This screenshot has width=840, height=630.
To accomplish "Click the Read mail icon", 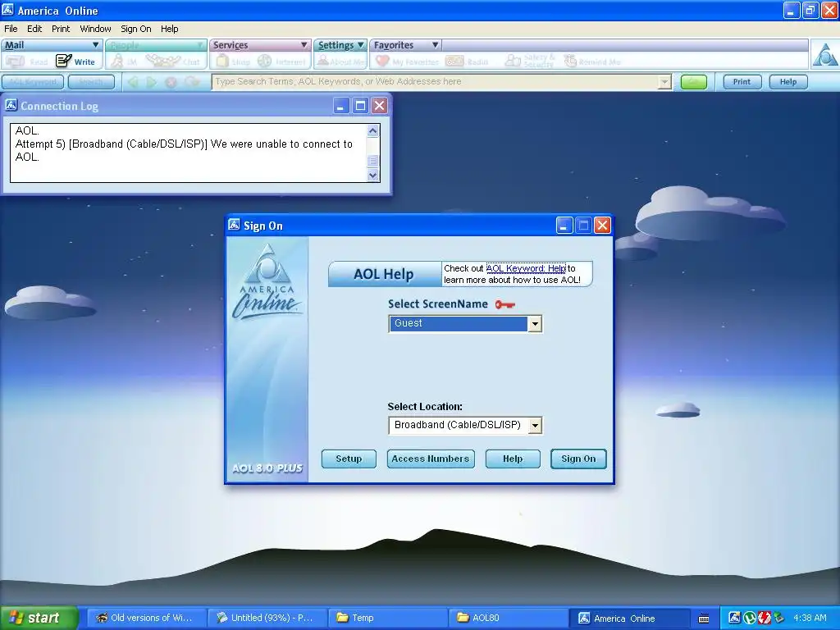I will 15,61.
